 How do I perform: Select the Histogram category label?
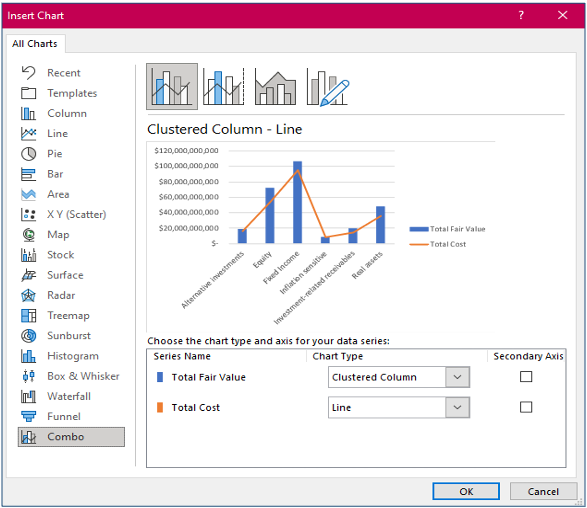[73, 356]
